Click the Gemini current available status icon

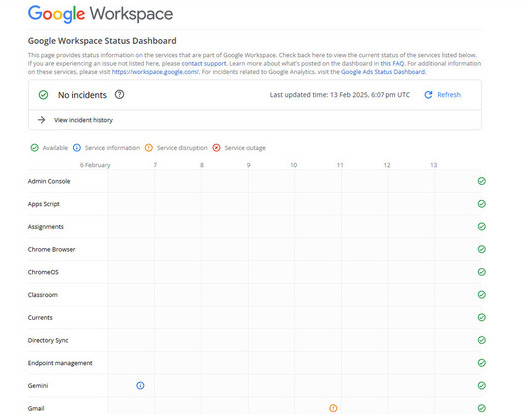pos(482,386)
